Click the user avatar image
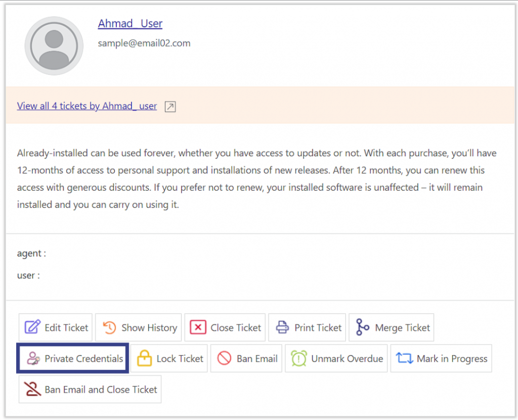This screenshot has height=420, width=518. [54, 46]
